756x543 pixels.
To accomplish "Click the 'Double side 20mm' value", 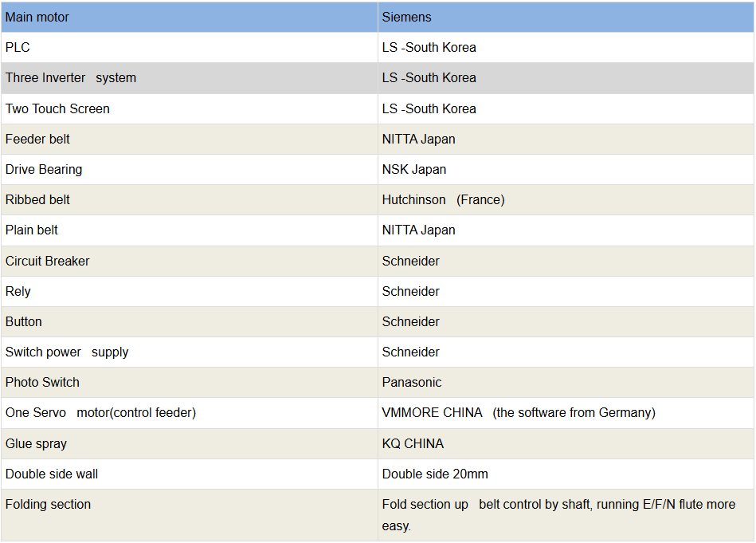I will (x=435, y=474).
